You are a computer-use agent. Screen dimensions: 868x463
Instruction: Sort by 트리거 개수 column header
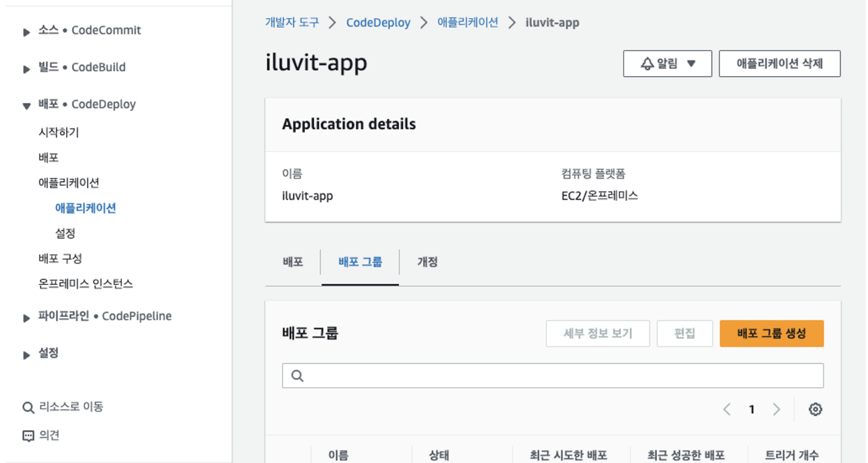(792, 455)
